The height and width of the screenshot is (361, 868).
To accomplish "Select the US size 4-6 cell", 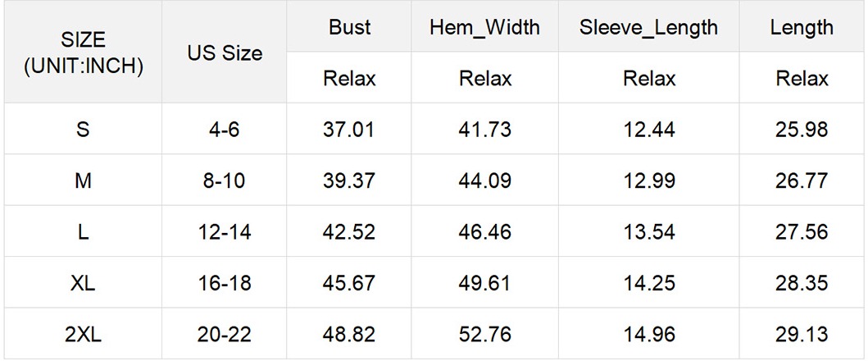I will coord(225,129).
